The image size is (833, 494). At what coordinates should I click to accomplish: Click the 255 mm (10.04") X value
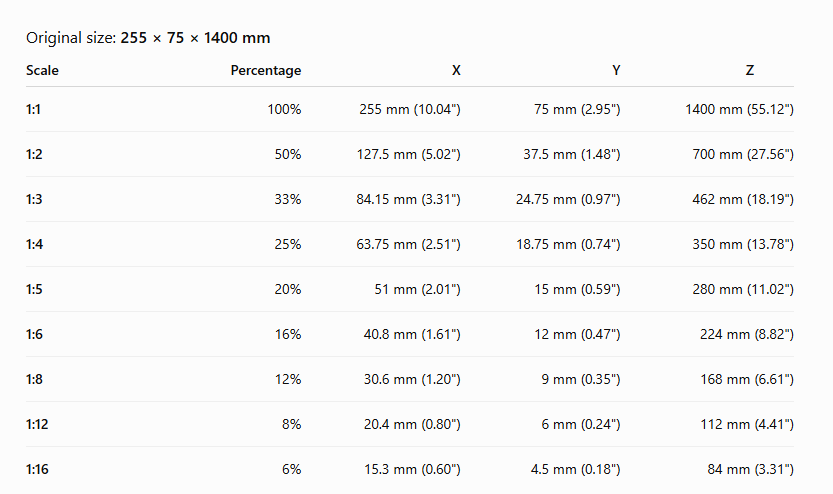pos(410,109)
